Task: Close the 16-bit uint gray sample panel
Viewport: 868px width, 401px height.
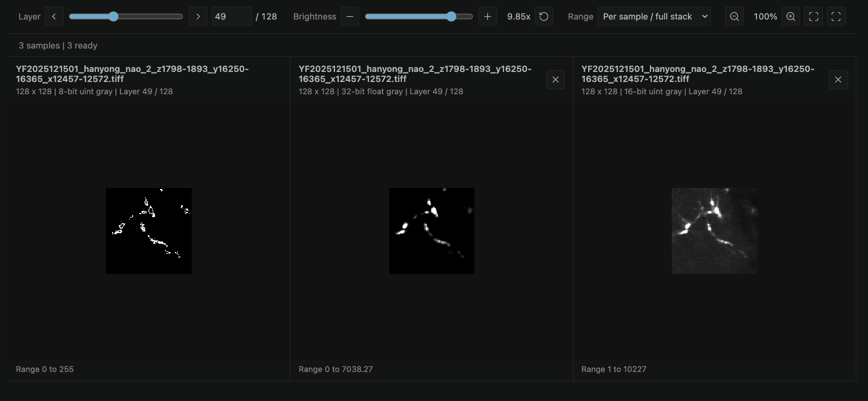Action: (x=838, y=80)
